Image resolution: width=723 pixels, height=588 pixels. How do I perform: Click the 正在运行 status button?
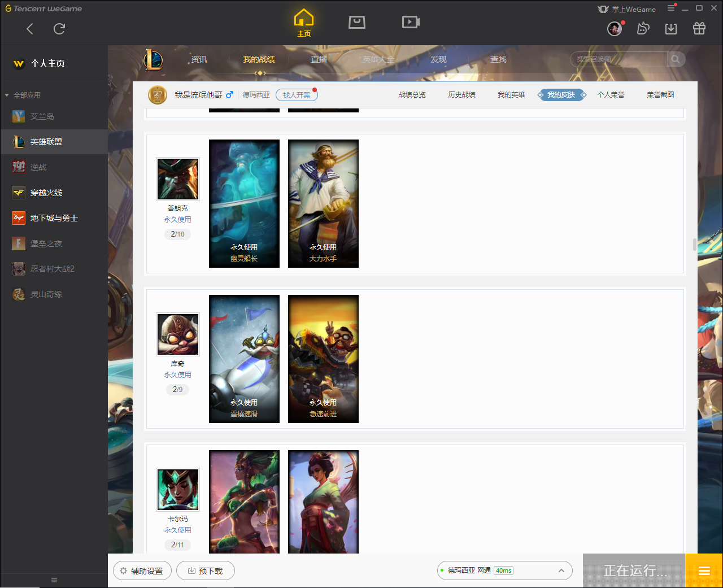(x=634, y=570)
